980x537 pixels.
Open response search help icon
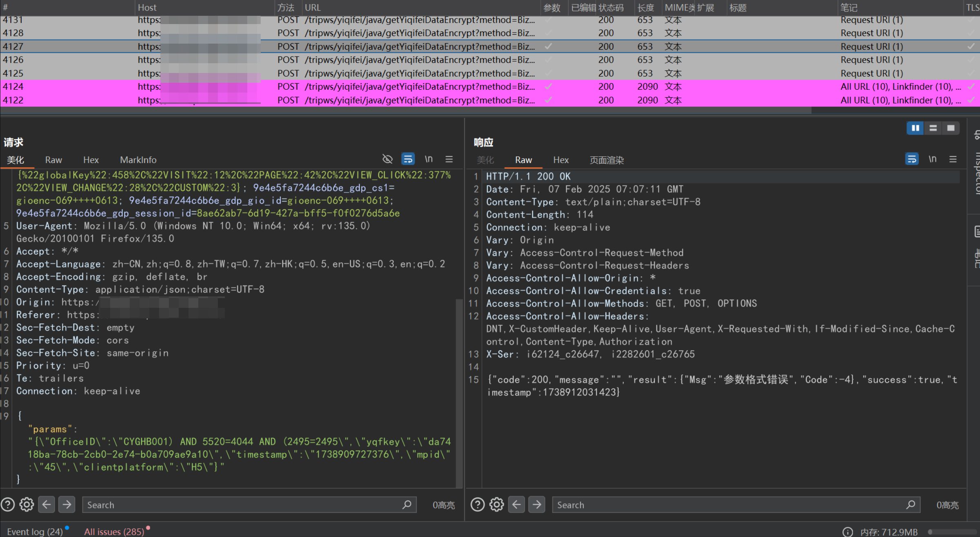478,505
